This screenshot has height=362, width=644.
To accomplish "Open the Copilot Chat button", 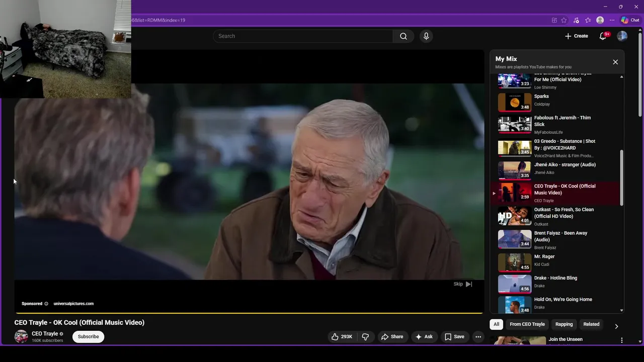I will coord(630,20).
